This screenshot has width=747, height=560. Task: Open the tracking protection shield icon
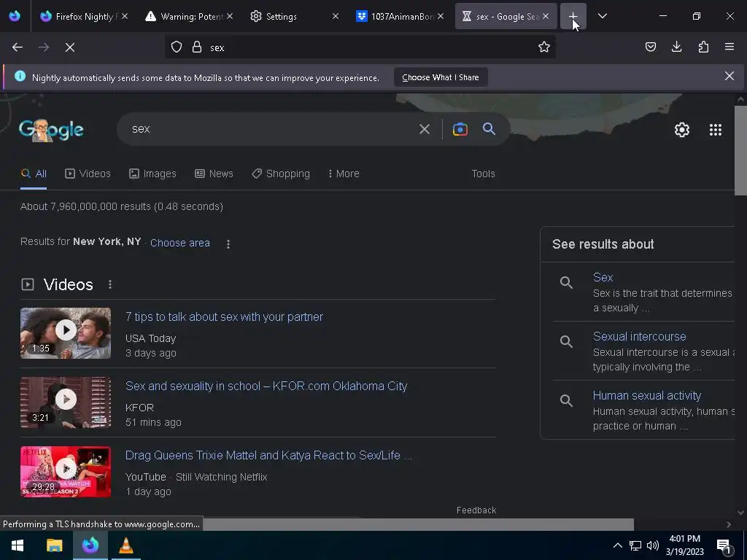click(177, 47)
